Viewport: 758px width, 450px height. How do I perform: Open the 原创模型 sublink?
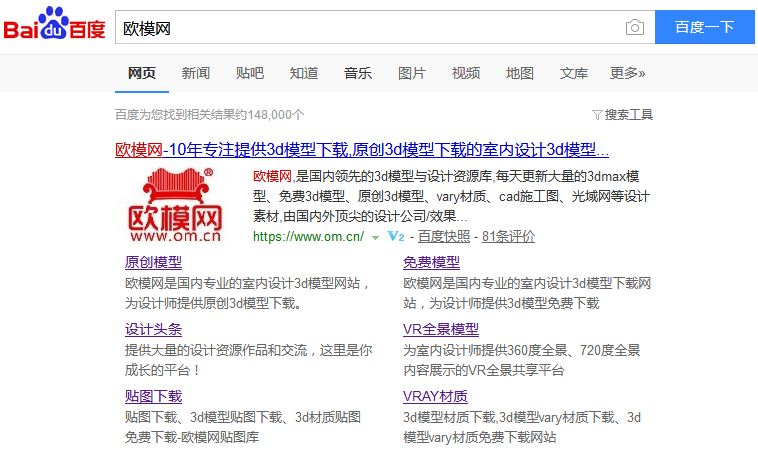[153, 262]
